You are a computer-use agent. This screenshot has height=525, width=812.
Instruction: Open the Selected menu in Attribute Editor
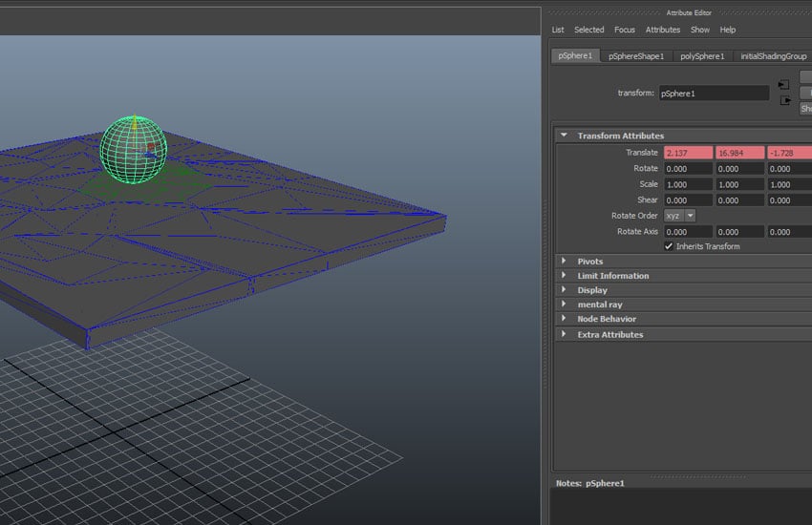coord(588,30)
